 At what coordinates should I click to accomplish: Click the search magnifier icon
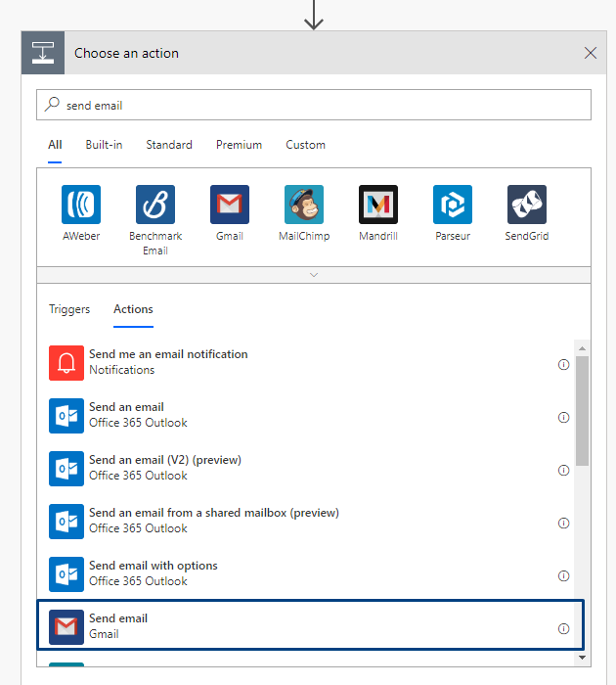coord(53,105)
